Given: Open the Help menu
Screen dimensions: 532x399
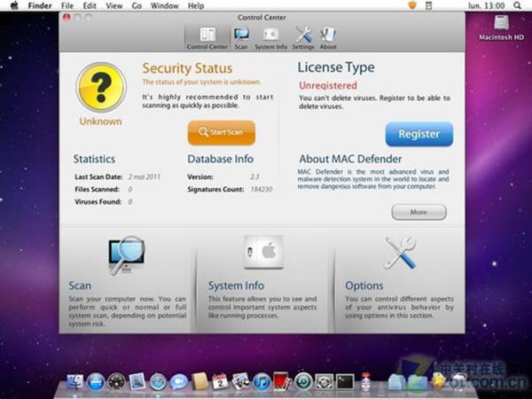Looking at the screenshot, I should (x=196, y=6).
